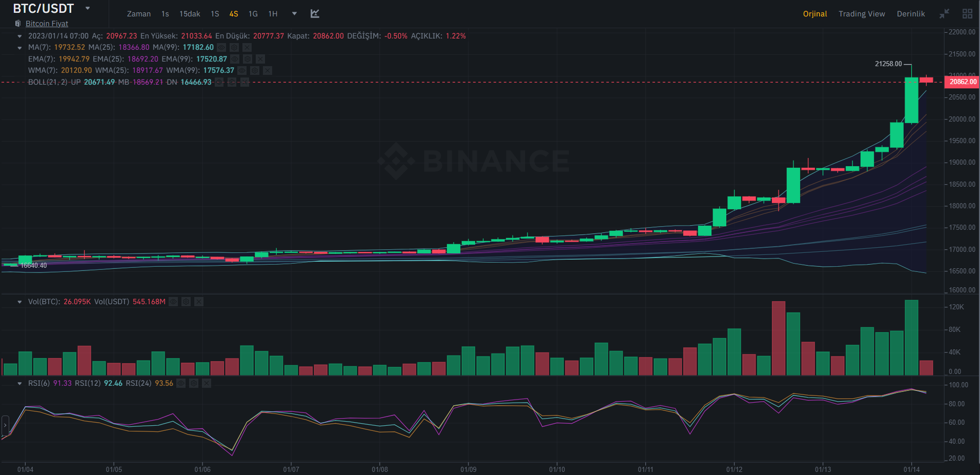Click the 01/04 date on time axis
The height and width of the screenshot is (475, 980).
[x=25, y=469]
